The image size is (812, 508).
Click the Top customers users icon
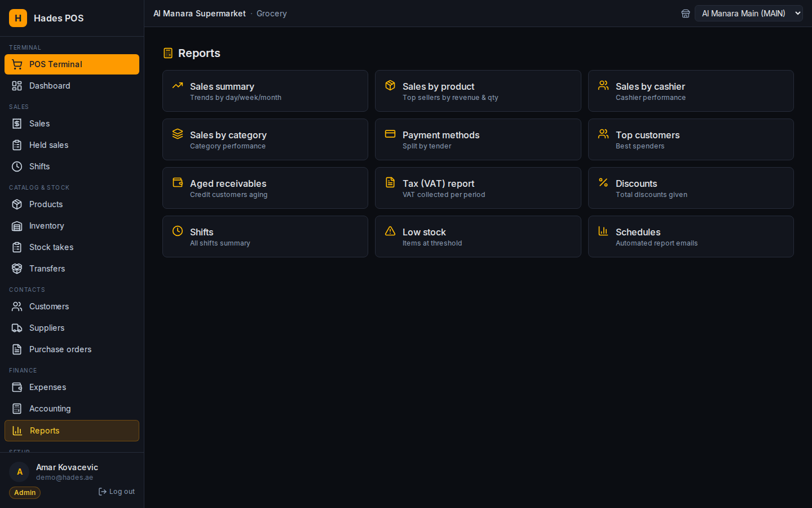[x=603, y=134]
